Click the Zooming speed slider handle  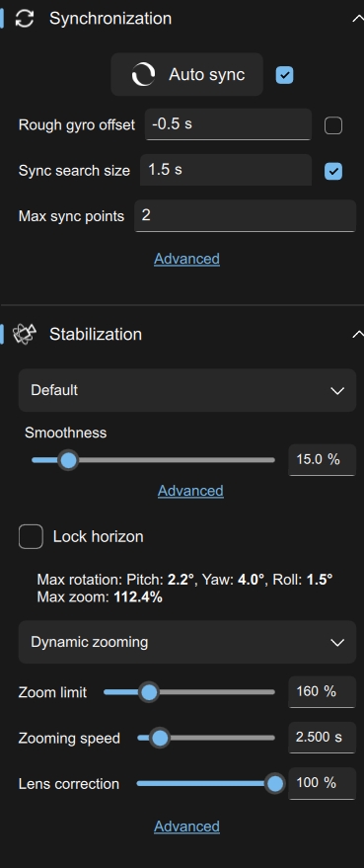click(x=160, y=738)
